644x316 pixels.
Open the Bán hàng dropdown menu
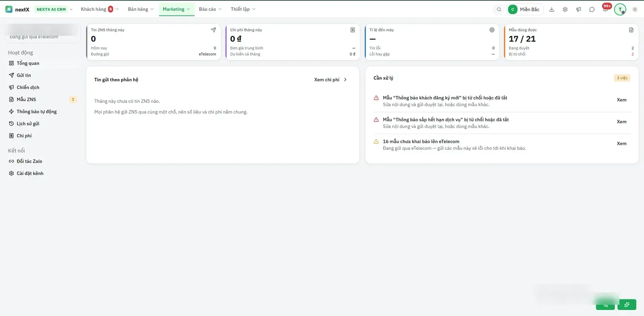click(141, 9)
